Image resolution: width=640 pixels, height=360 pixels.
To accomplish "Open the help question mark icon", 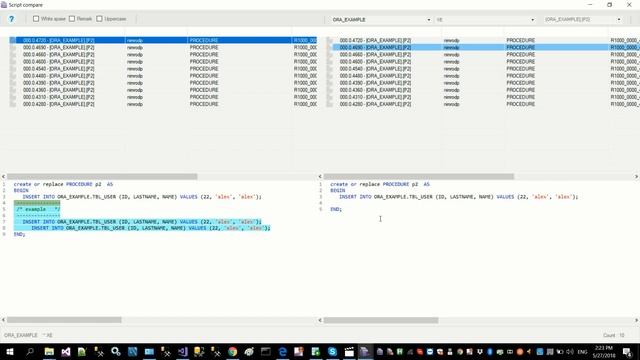I will 11,19.
